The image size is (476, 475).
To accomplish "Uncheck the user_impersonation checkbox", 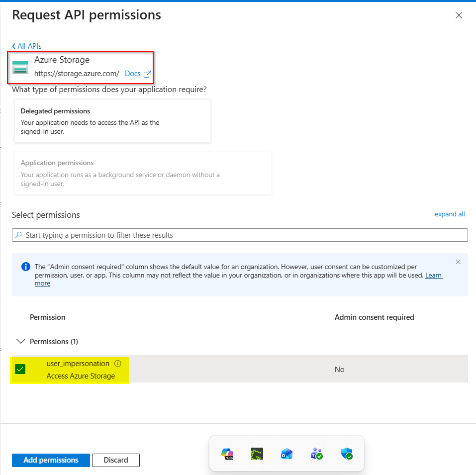I will 20,370.
